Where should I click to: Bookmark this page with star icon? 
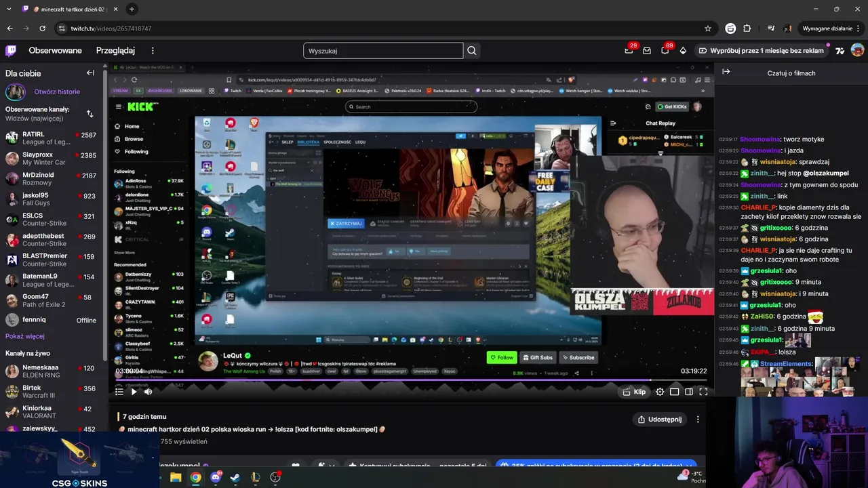coord(708,28)
